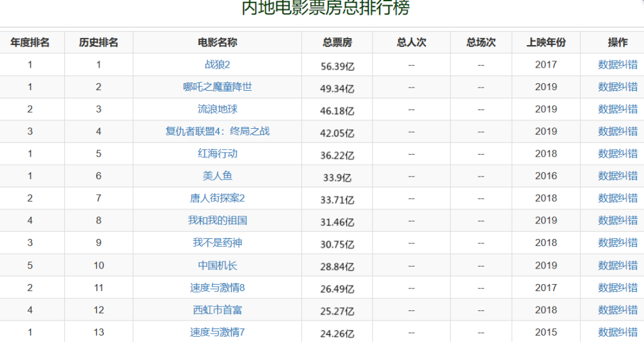The height and width of the screenshot is (342, 644).
Task: Select the 24.26亿 box office value
Action: click(x=337, y=334)
